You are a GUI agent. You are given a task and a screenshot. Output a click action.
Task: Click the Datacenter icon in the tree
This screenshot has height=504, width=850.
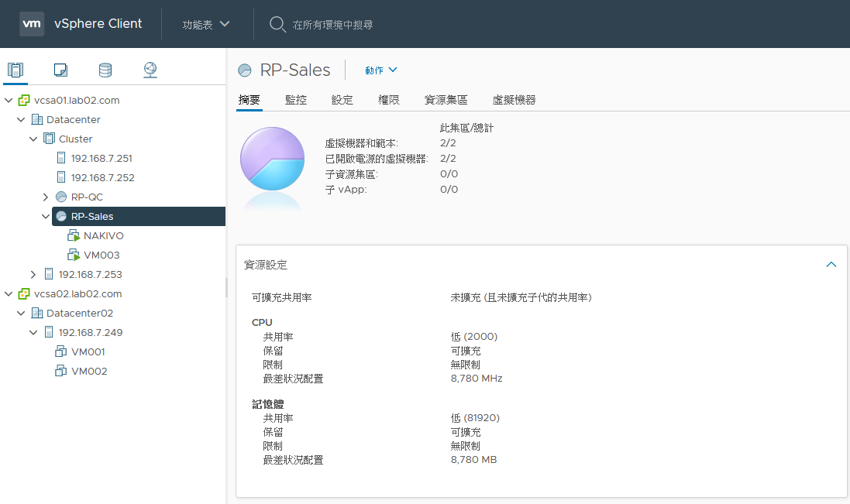[x=37, y=120]
